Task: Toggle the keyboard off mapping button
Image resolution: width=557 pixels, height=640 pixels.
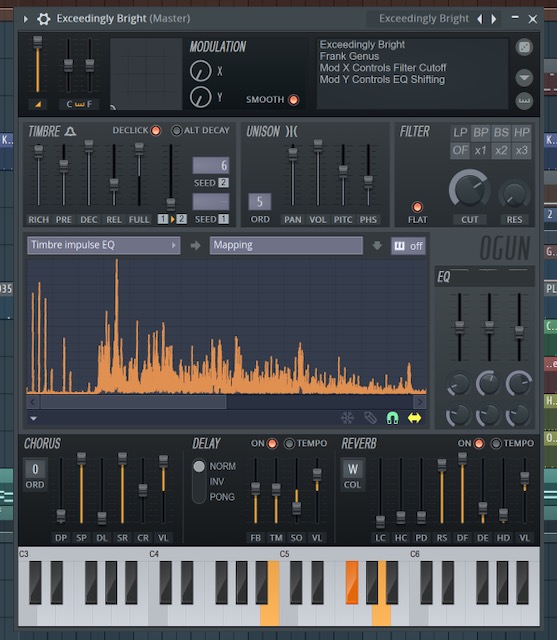Action: coord(408,246)
